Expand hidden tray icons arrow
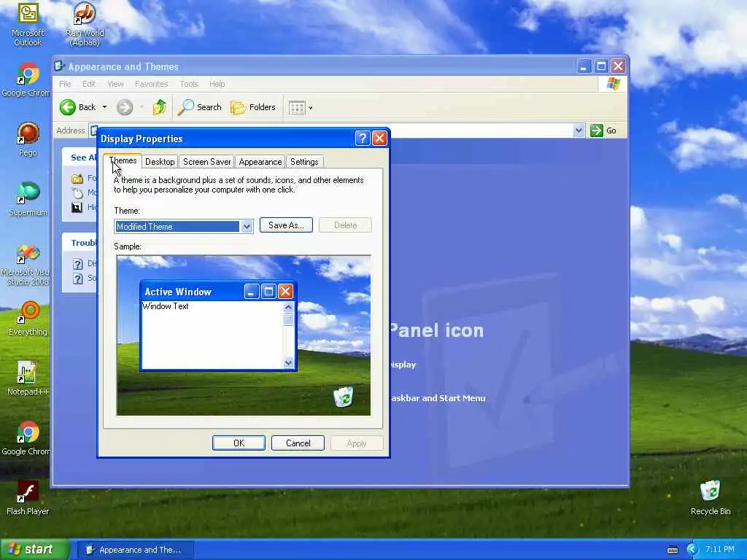Image resolution: width=747 pixels, height=560 pixels. [692, 550]
